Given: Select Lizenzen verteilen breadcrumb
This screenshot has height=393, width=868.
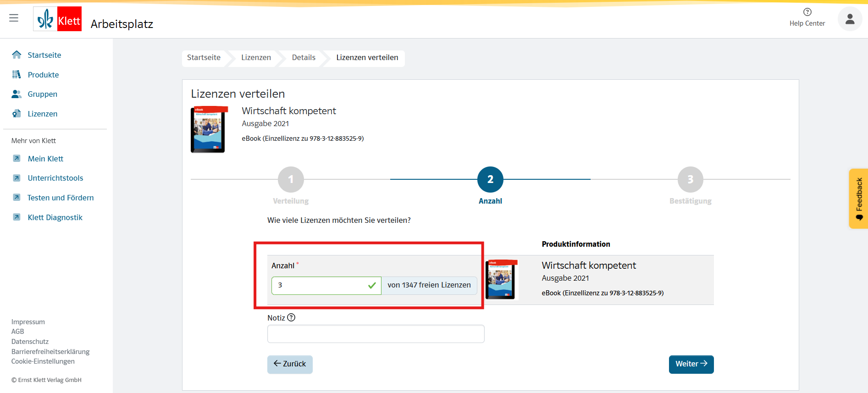Looking at the screenshot, I should point(367,57).
